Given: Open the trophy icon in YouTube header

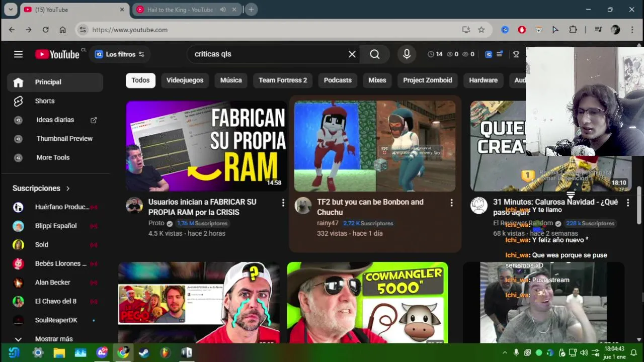Looking at the screenshot, I should (516, 54).
